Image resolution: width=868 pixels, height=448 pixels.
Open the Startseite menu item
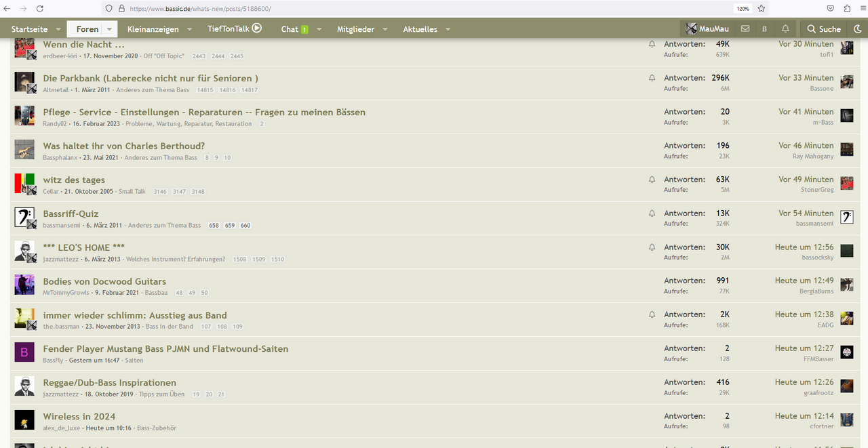(29, 29)
